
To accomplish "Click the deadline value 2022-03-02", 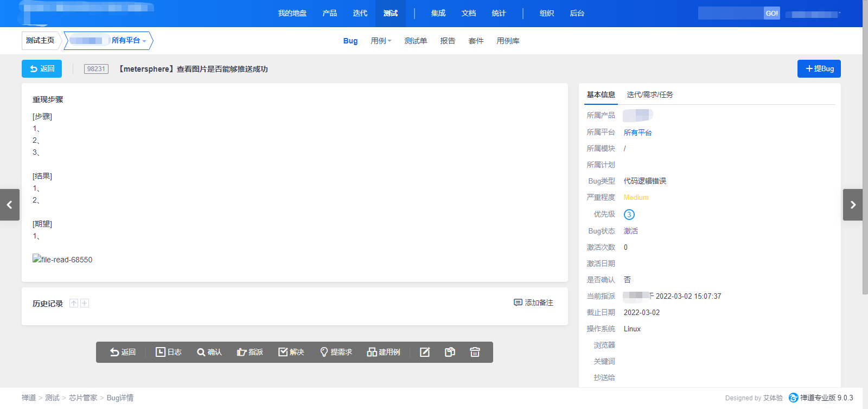I will [x=642, y=313].
